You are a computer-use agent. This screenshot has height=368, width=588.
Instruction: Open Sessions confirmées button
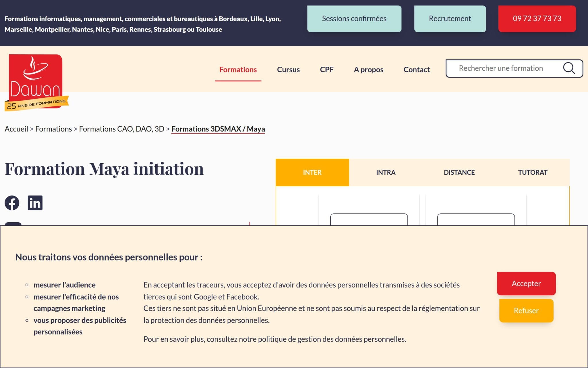point(354,19)
